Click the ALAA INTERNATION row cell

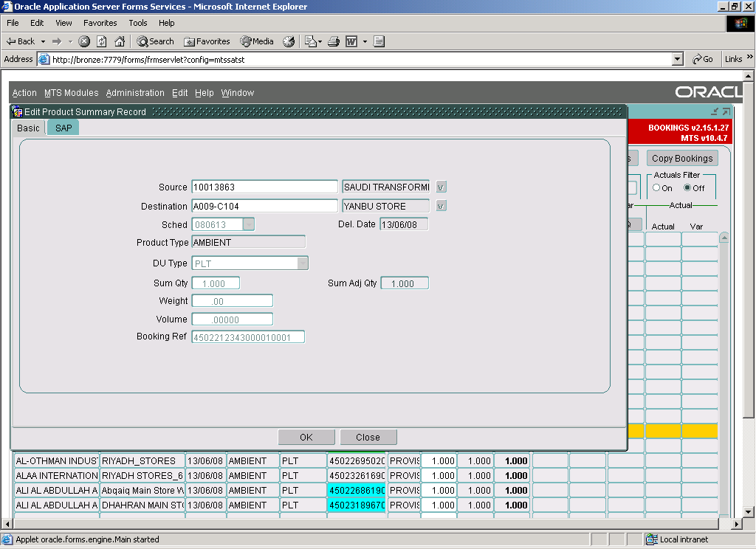pos(56,476)
